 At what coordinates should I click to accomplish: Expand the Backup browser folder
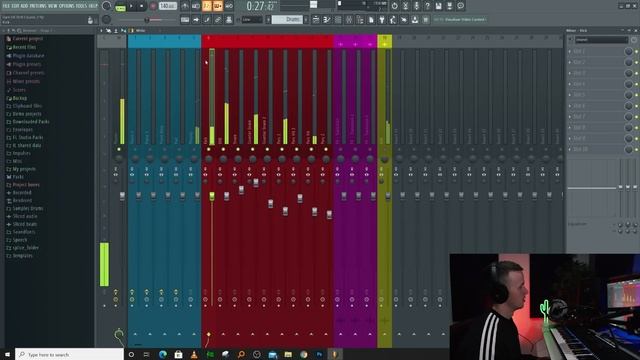(20, 98)
